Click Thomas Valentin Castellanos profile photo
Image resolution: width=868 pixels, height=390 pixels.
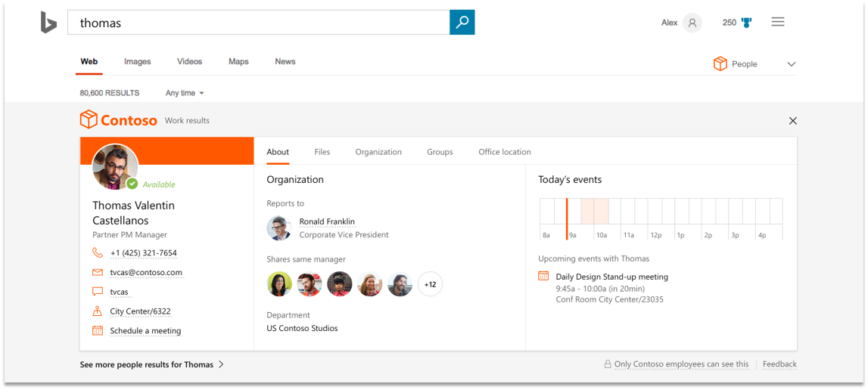coord(115,167)
